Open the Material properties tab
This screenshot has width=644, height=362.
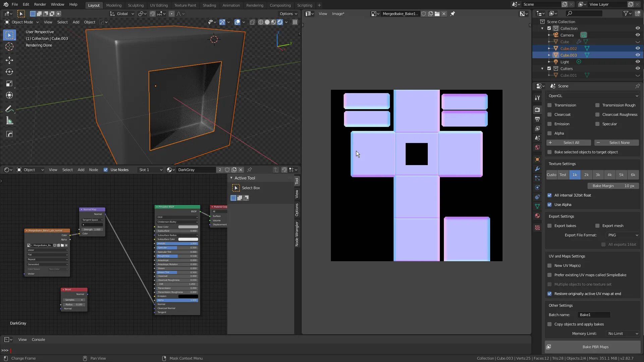tap(537, 216)
